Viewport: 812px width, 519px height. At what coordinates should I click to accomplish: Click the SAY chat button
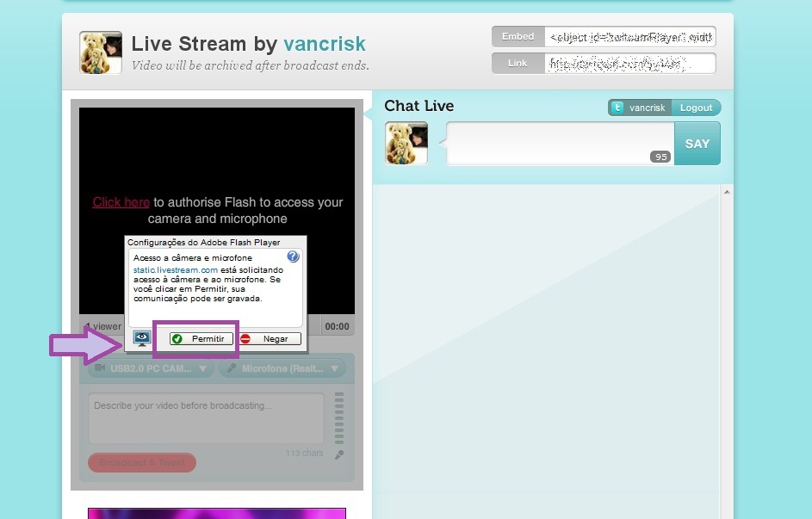click(697, 144)
